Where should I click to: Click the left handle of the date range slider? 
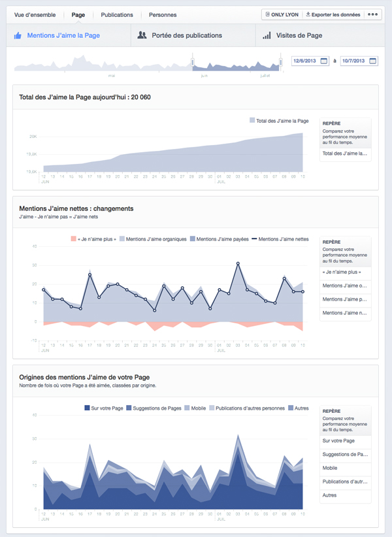coord(192,62)
